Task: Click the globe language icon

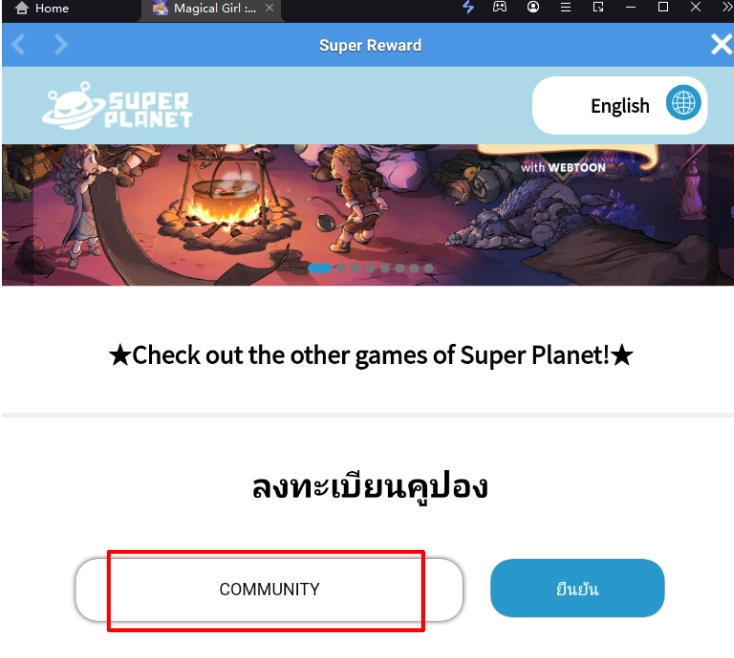Action: coord(683,102)
